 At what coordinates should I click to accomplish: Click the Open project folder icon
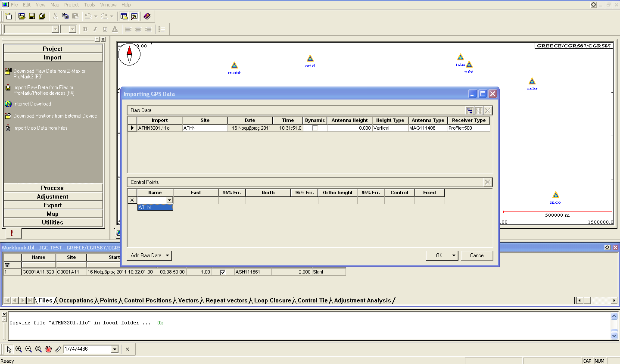pyautogui.click(x=22, y=16)
